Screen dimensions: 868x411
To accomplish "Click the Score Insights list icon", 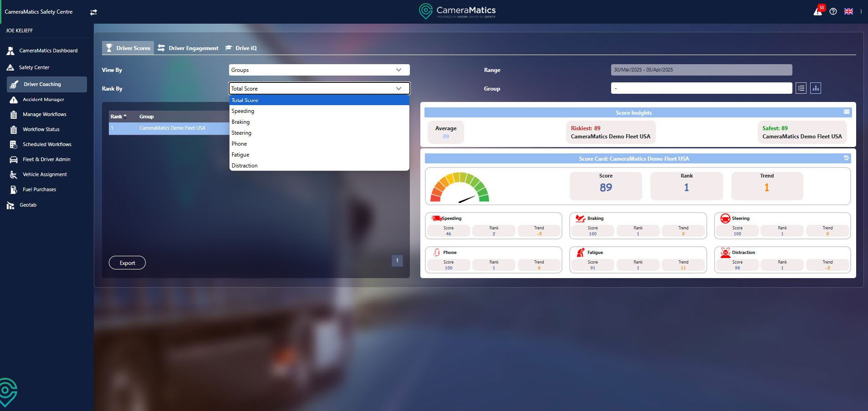I will [846, 112].
